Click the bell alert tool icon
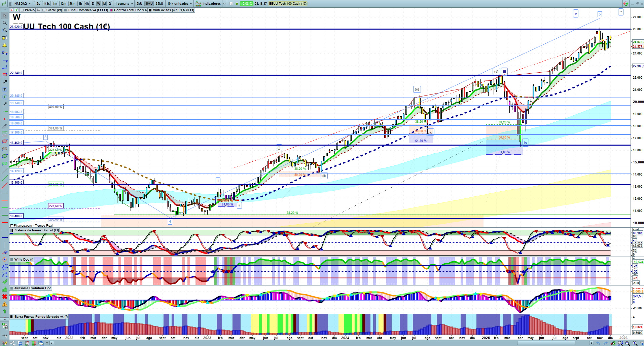 pyautogui.click(x=5, y=45)
